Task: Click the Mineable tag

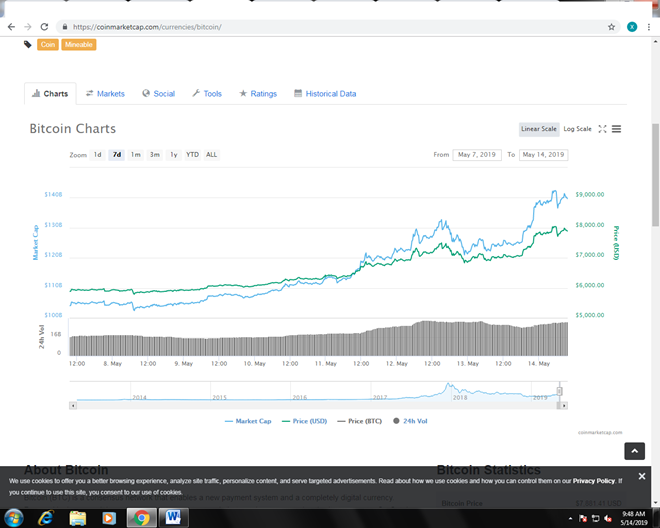Action: click(x=79, y=45)
